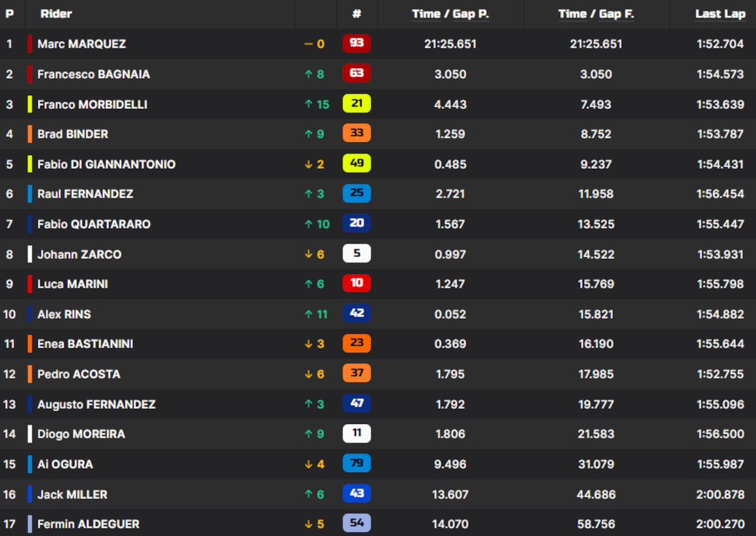Click Ai Ogura's blue team color bar

tap(30, 464)
